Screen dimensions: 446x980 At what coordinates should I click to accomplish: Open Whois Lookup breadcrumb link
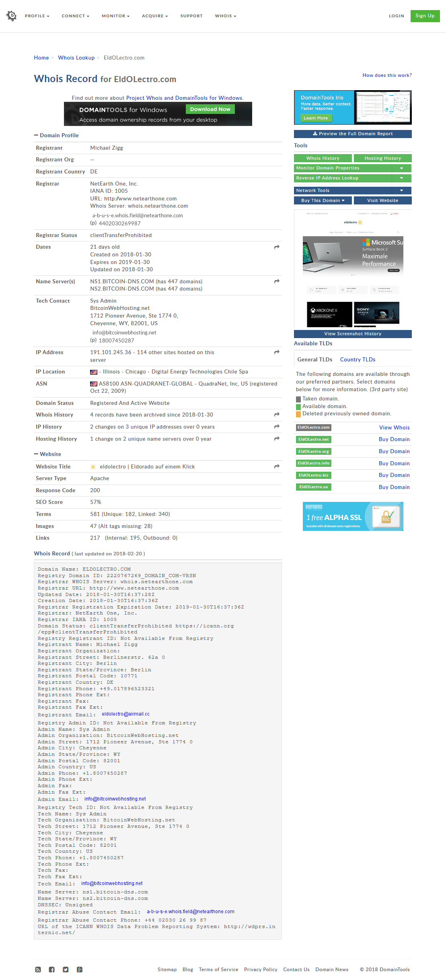click(76, 58)
